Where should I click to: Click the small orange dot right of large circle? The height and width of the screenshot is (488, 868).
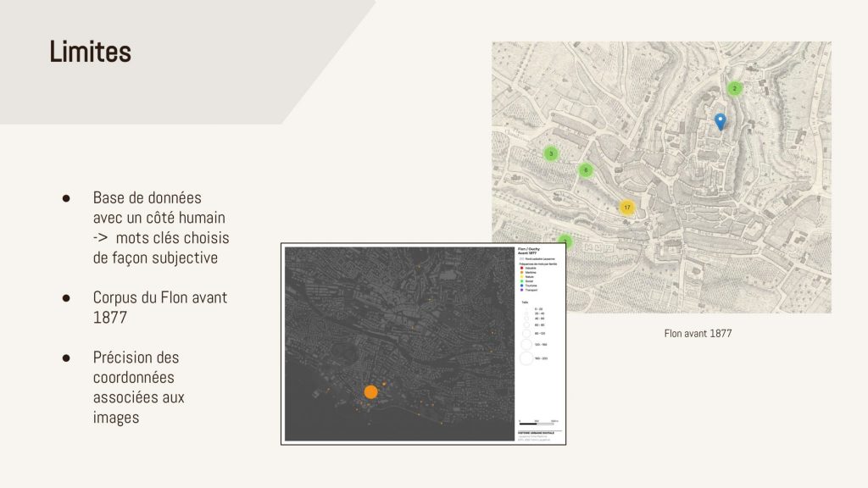click(384, 384)
